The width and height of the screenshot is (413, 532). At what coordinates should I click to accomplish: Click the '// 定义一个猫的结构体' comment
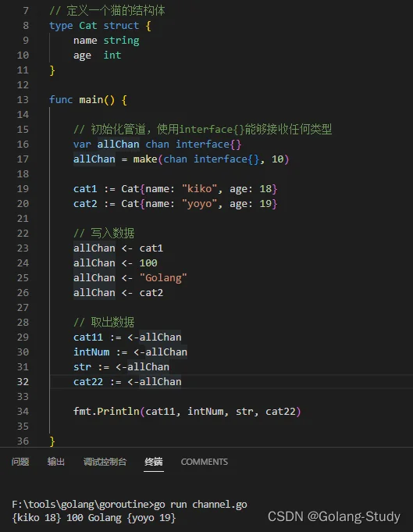coord(107,11)
